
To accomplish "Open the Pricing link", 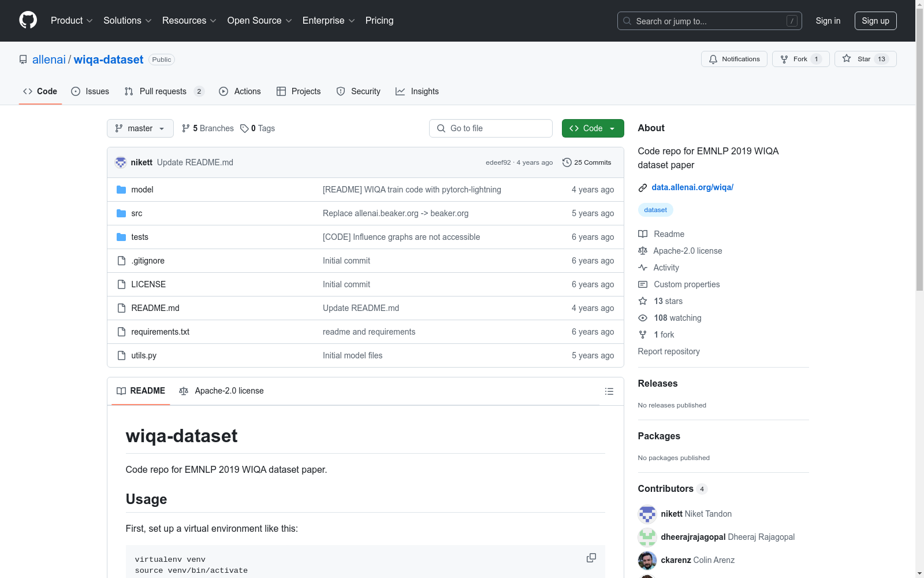I will pyautogui.click(x=379, y=21).
